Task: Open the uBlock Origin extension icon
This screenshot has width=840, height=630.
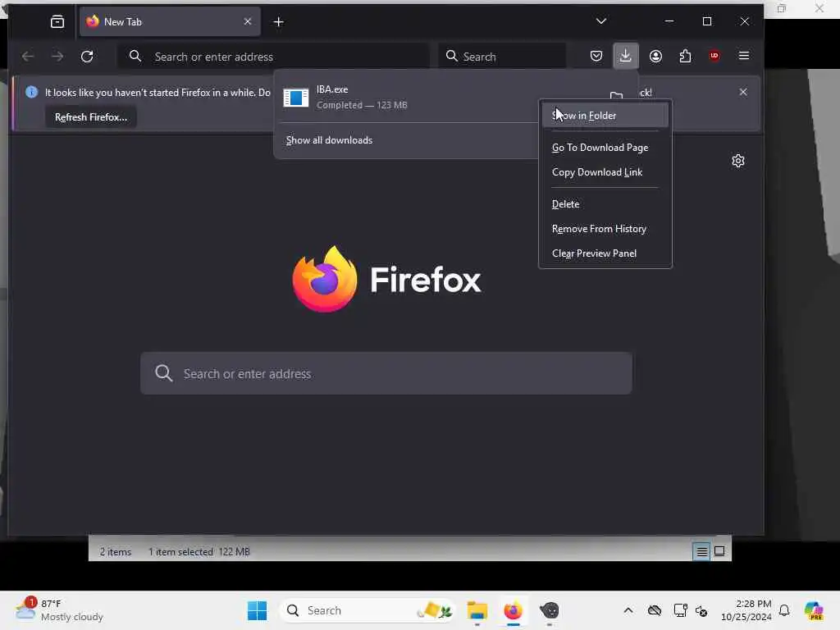Action: pos(714,57)
